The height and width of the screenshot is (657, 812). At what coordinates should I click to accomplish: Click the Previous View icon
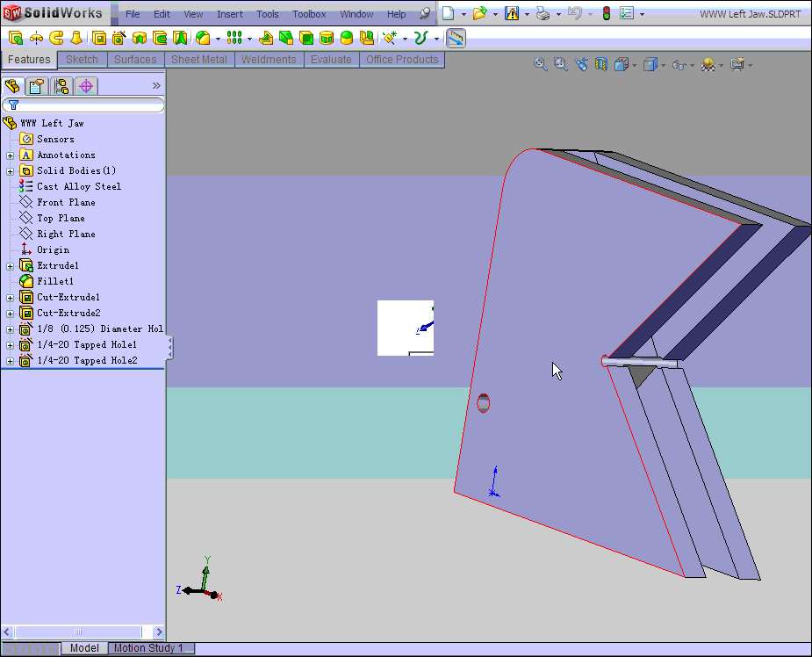pyautogui.click(x=581, y=64)
